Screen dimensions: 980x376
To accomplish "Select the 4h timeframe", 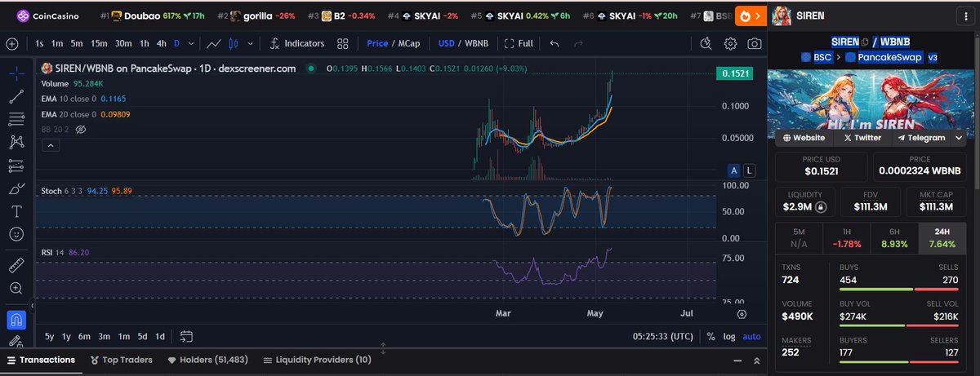I will point(162,43).
